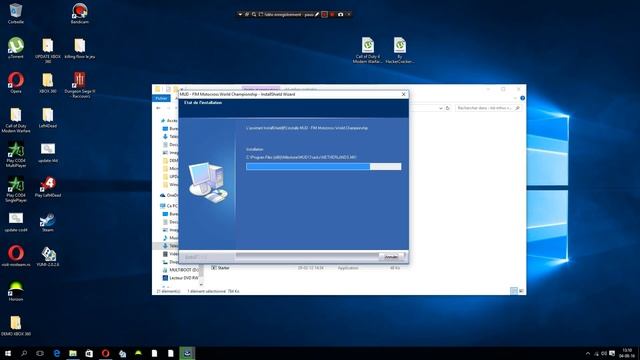This screenshot has width=640, height=360.
Task: Launch the Bandicam desktop shortcut
Action: tap(80, 13)
